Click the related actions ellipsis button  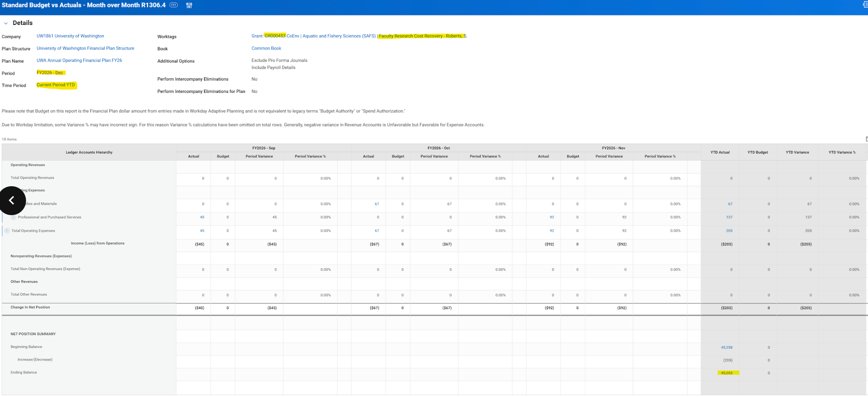174,5
